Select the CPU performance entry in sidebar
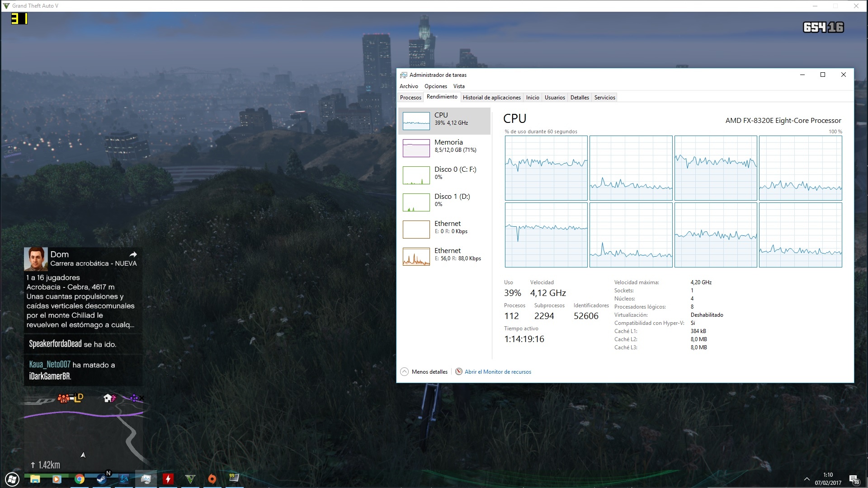 pyautogui.click(x=444, y=121)
